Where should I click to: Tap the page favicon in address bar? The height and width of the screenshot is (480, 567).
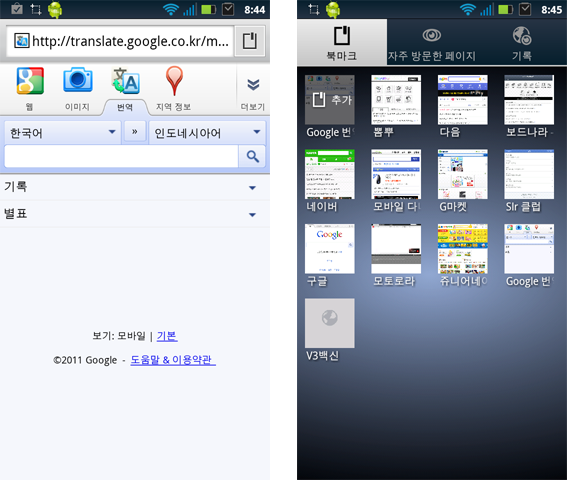pos(21,41)
